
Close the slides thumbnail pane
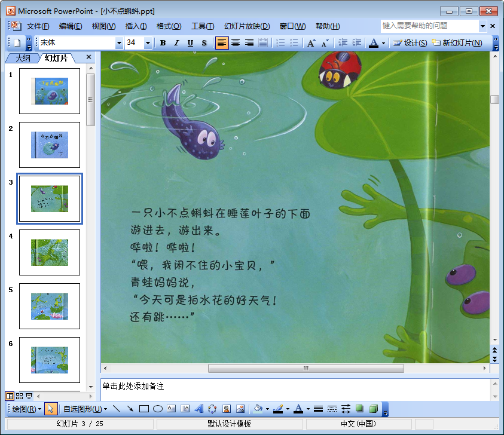[x=89, y=57]
